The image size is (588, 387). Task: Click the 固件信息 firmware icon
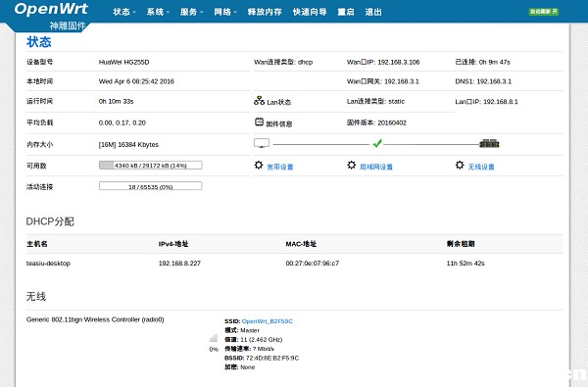coord(259,121)
